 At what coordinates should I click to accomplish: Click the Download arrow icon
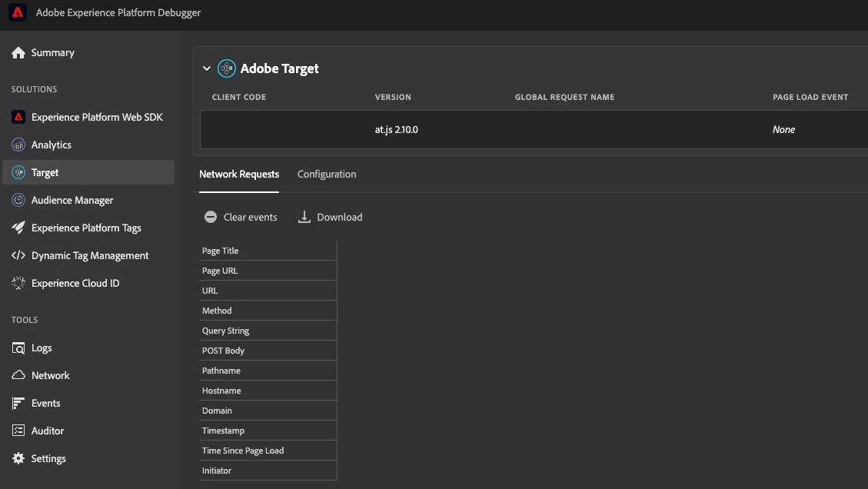pos(304,217)
